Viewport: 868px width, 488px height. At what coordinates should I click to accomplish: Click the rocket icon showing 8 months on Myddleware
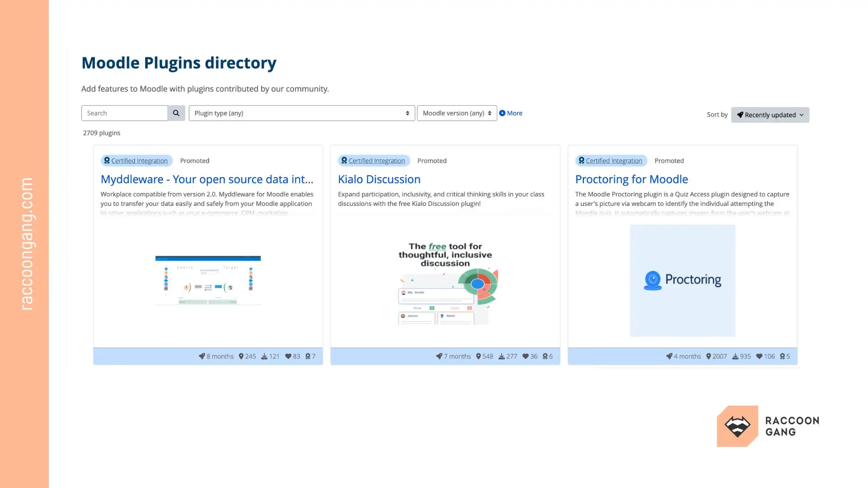(x=202, y=356)
